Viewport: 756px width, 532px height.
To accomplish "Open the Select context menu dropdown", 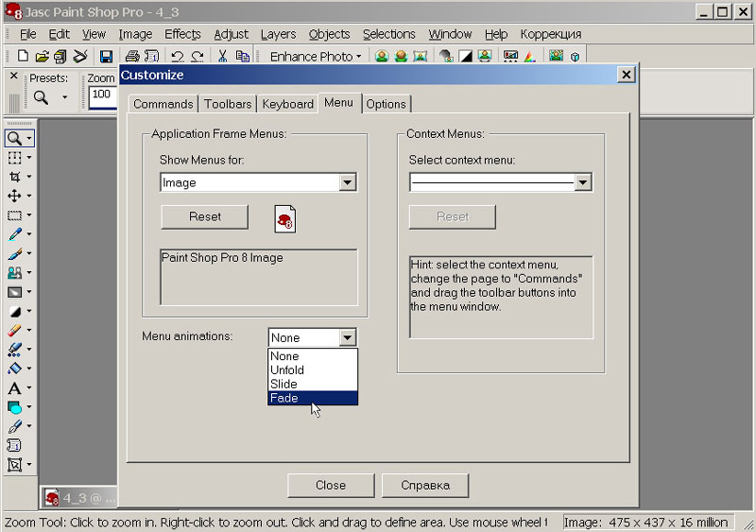I will coord(582,182).
